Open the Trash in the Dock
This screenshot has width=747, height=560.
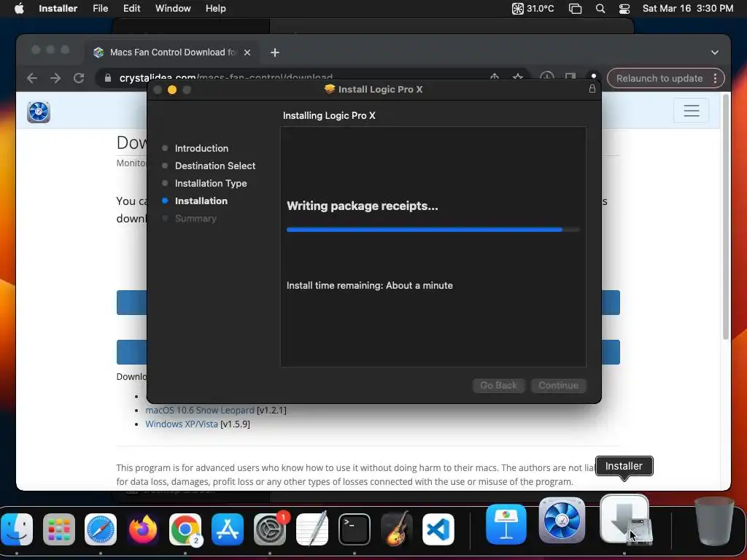pyautogui.click(x=713, y=521)
